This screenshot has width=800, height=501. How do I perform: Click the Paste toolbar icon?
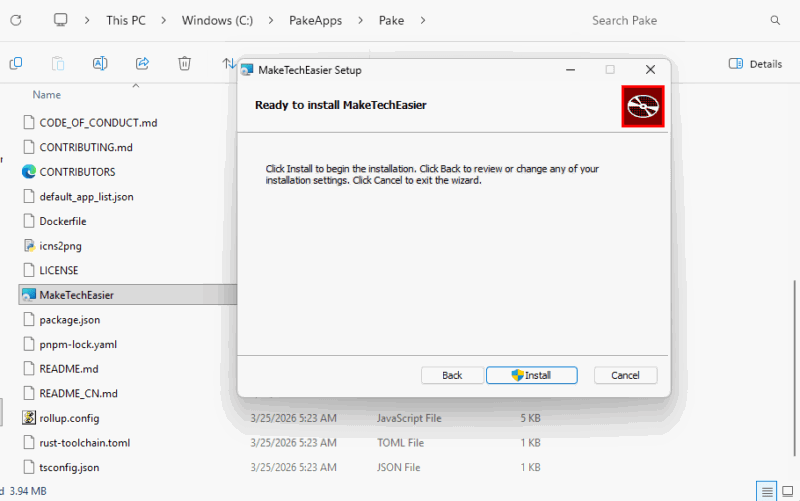[x=58, y=63]
